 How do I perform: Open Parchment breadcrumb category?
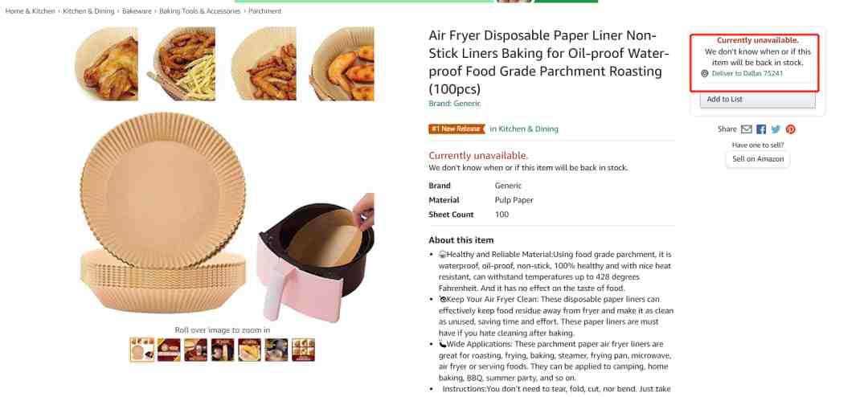pyautogui.click(x=264, y=11)
